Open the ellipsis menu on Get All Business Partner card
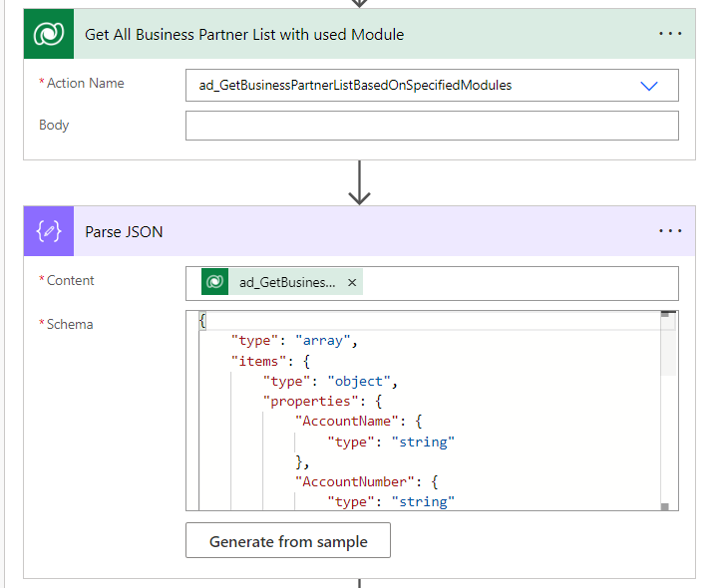 point(670,34)
